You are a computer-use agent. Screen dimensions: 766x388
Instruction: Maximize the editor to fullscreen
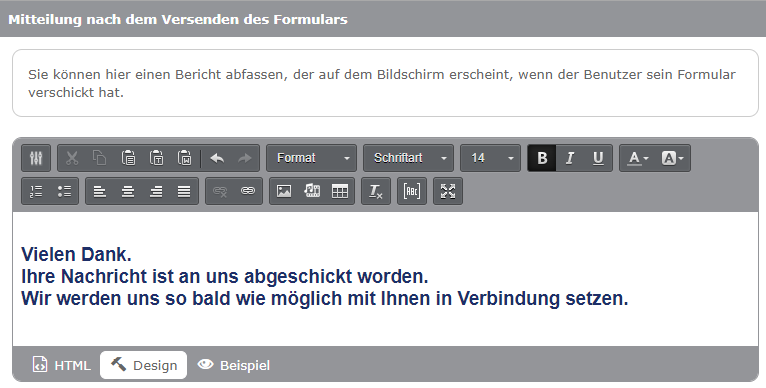(448, 191)
